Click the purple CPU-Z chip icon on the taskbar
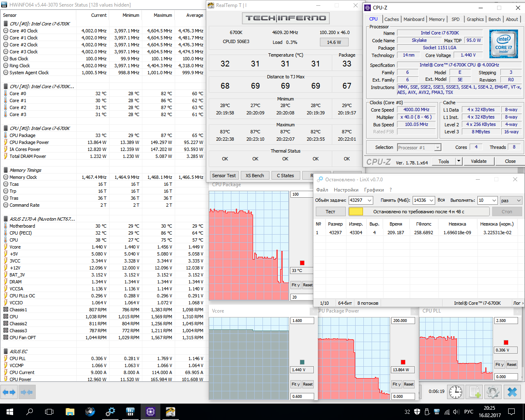The width and height of the screenshot is (525, 420). [x=150, y=411]
